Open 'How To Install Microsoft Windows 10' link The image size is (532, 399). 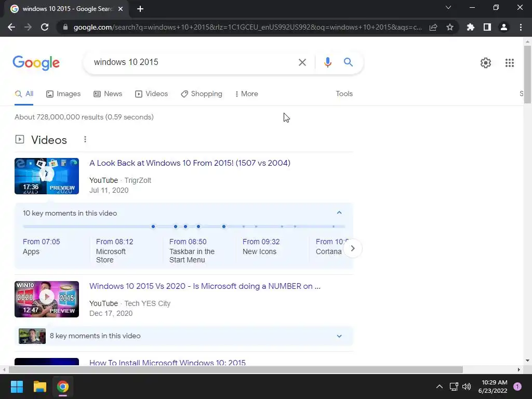pos(167,362)
